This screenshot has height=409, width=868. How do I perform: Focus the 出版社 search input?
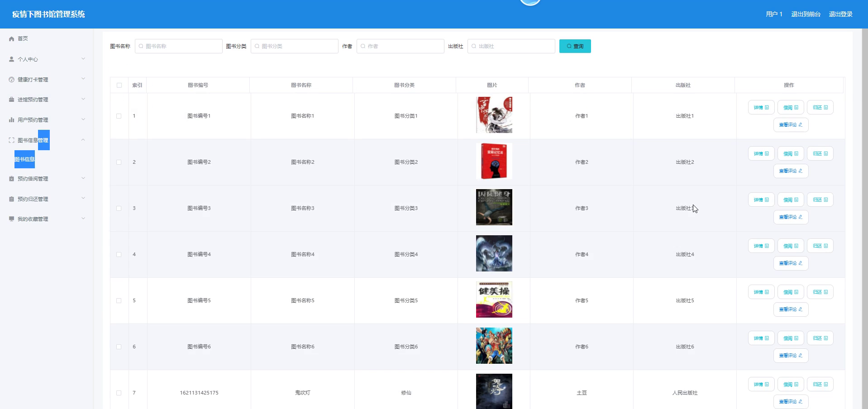click(x=511, y=46)
